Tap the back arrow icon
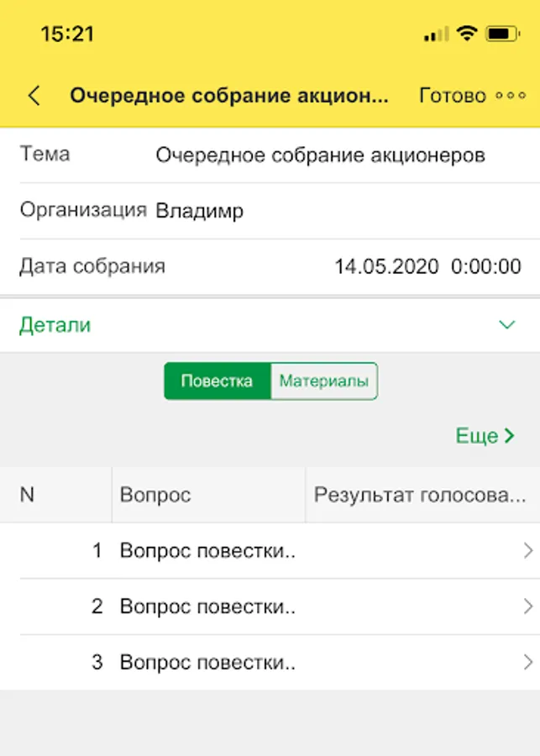 34,96
